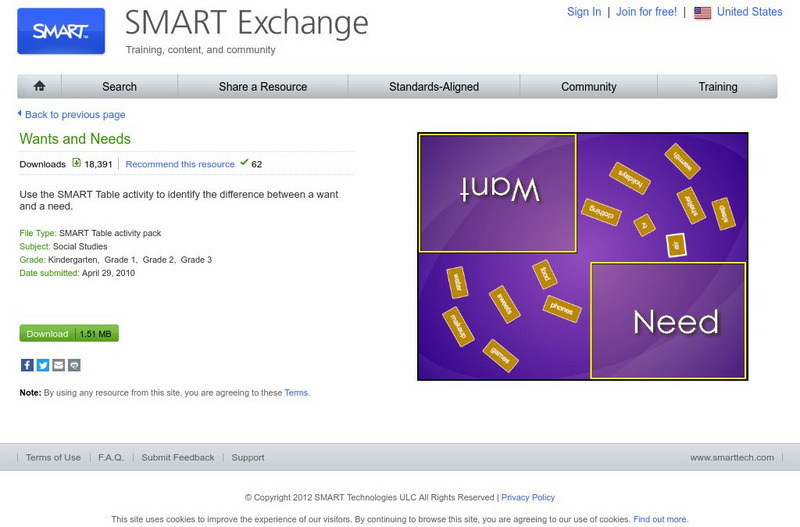Change region from United States

tap(749, 12)
